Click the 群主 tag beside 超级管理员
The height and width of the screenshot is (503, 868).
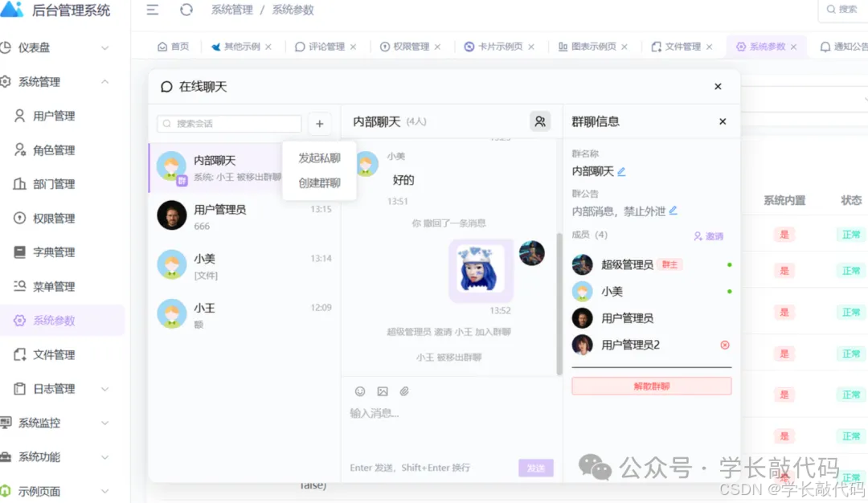[x=669, y=264]
